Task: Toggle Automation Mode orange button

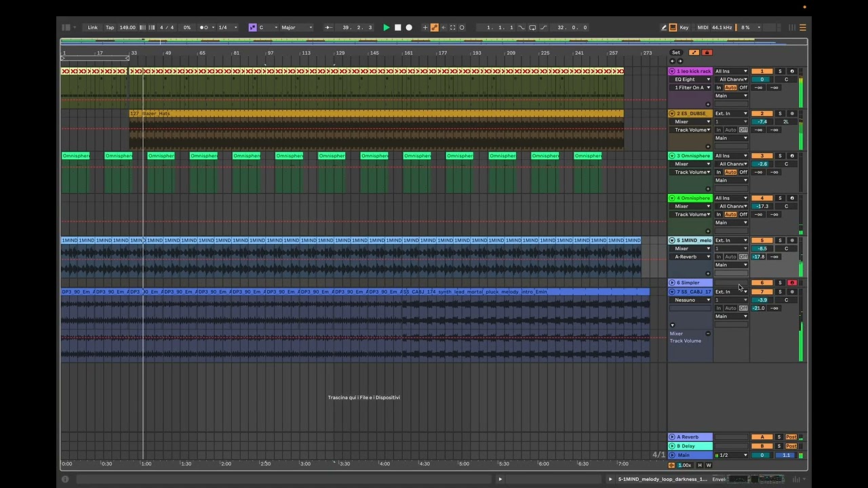Action: [694, 52]
